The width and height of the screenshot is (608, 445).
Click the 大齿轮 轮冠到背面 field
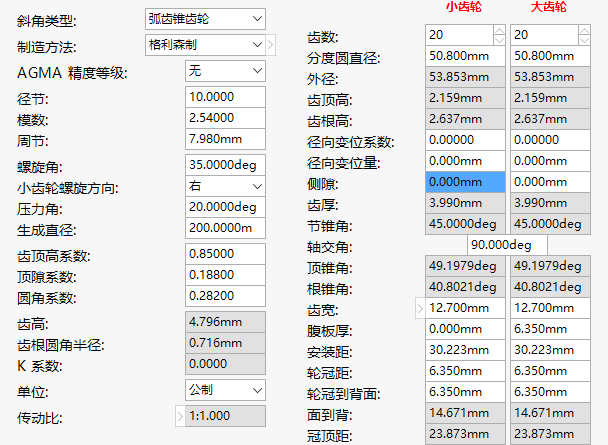point(551,392)
